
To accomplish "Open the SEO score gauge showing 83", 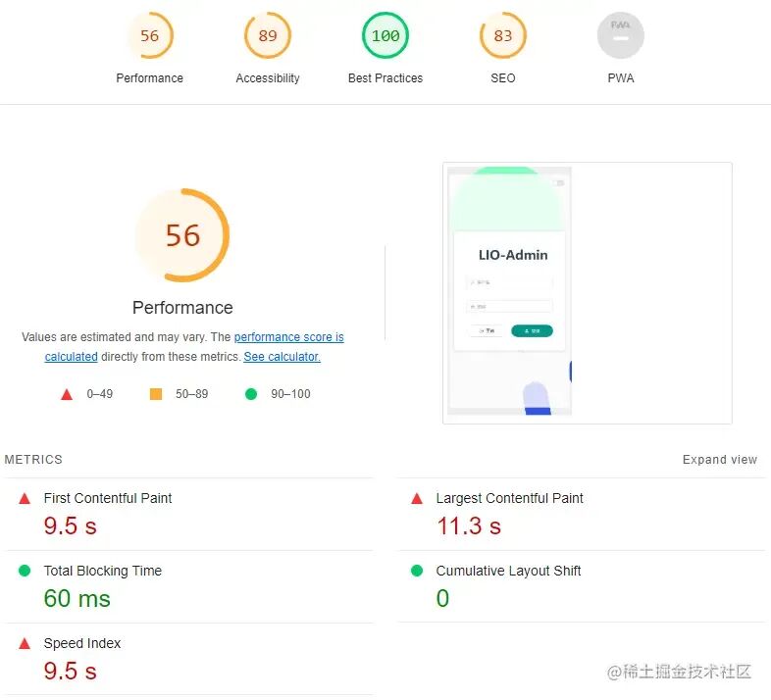I will point(502,35).
